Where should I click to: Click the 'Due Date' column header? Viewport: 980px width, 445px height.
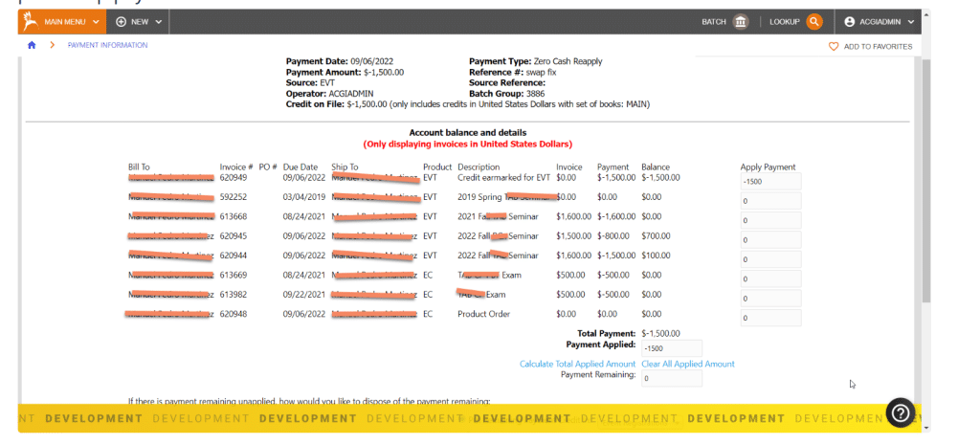click(301, 167)
